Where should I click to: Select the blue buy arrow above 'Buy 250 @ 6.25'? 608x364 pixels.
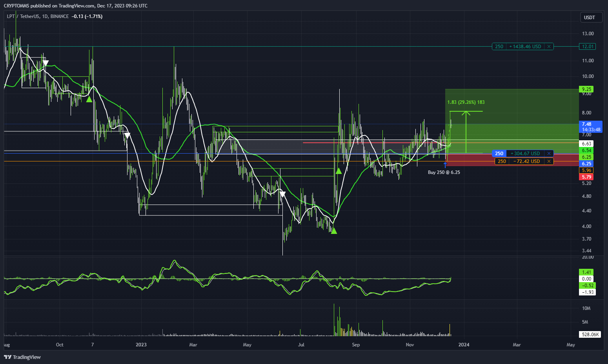[x=445, y=165]
